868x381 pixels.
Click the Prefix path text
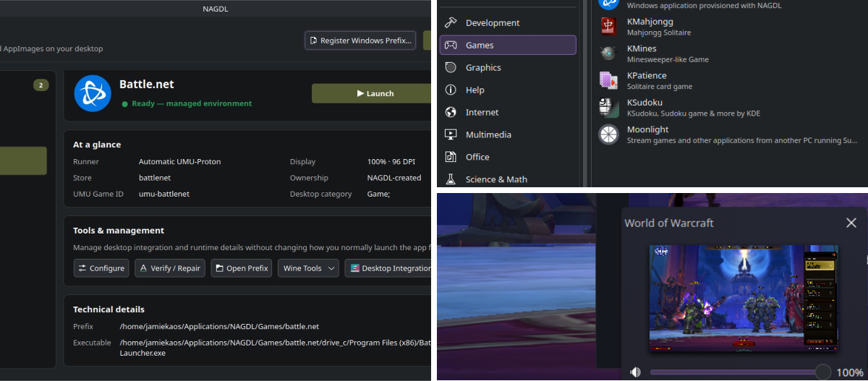point(219,327)
